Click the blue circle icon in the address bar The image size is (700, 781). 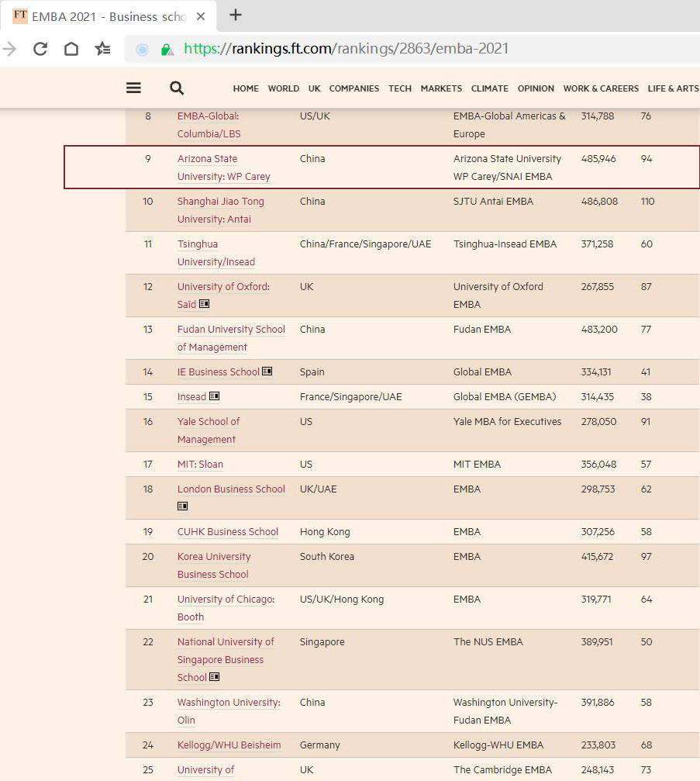(x=143, y=50)
